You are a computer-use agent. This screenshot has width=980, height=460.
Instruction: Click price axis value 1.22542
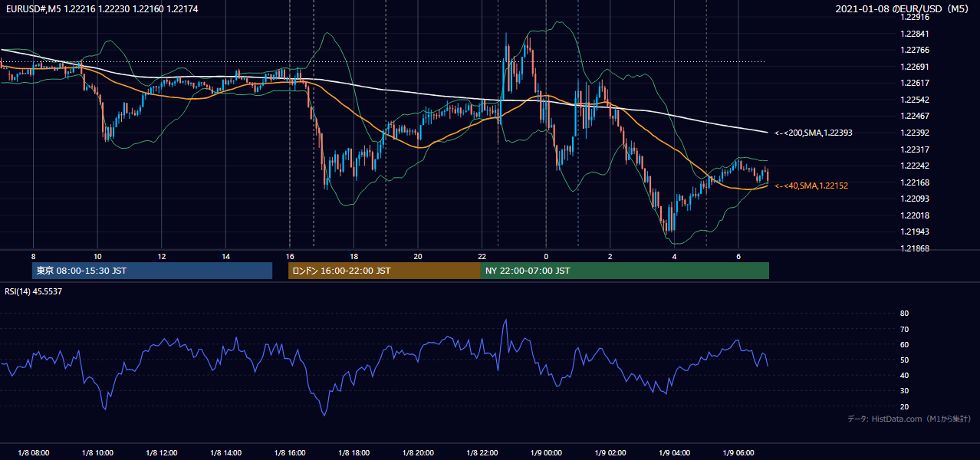click(x=915, y=100)
